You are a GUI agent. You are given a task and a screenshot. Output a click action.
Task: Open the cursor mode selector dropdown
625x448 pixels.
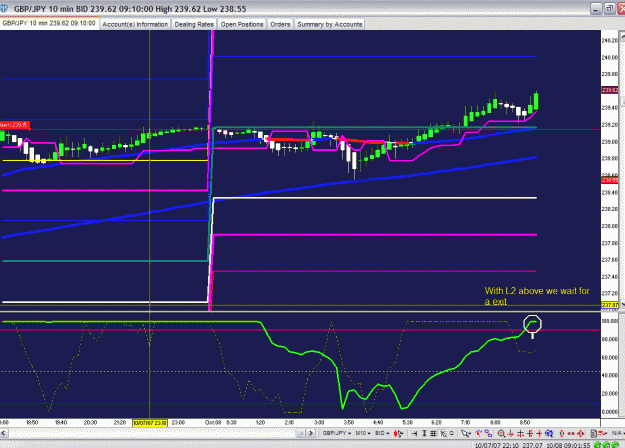(466, 433)
